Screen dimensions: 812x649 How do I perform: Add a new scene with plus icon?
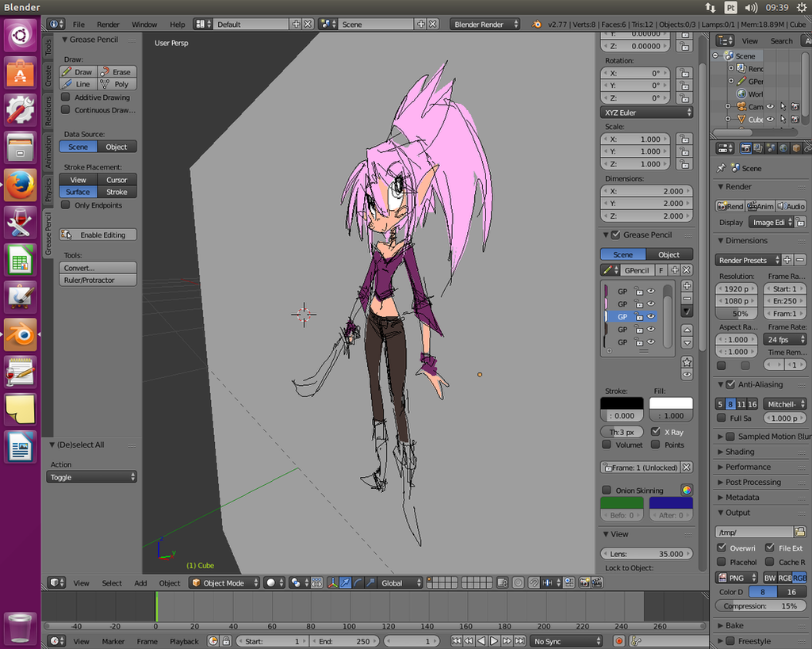(421, 24)
